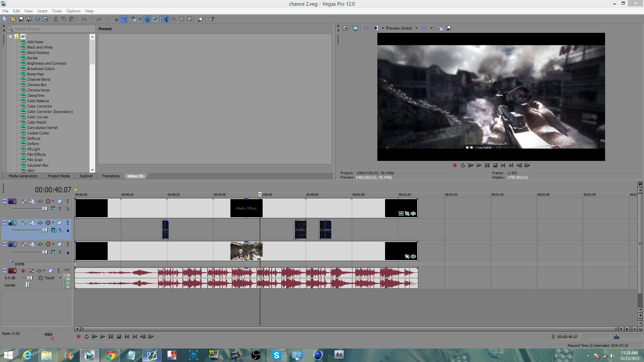Open the Video Preview split-screen icon
The image size is (644, 362).
tap(376, 28)
